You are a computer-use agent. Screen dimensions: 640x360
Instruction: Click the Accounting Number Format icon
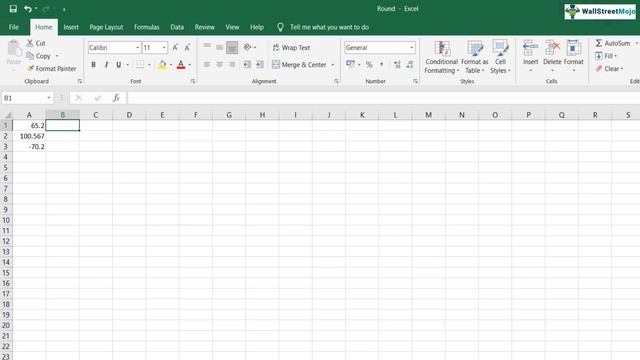[350, 64]
